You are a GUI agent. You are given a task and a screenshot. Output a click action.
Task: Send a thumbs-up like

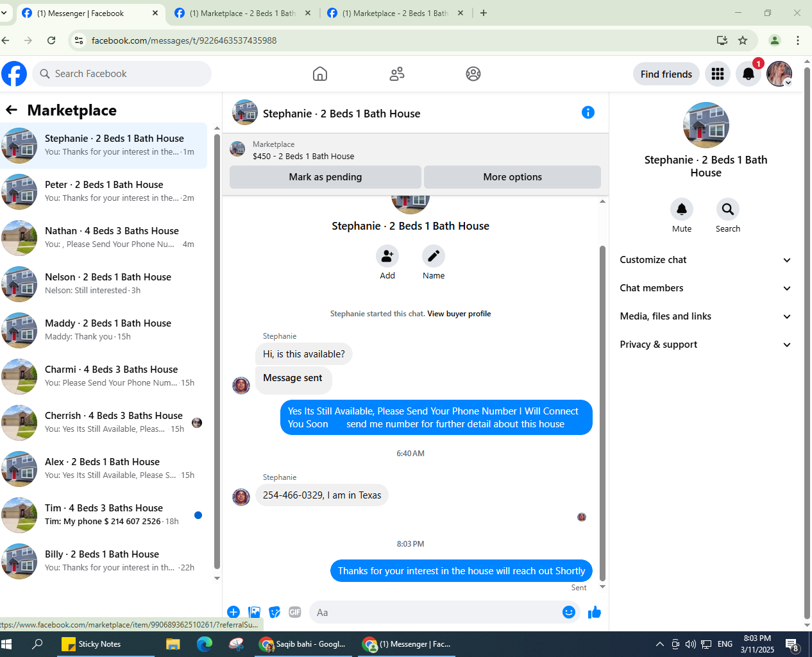pos(595,612)
